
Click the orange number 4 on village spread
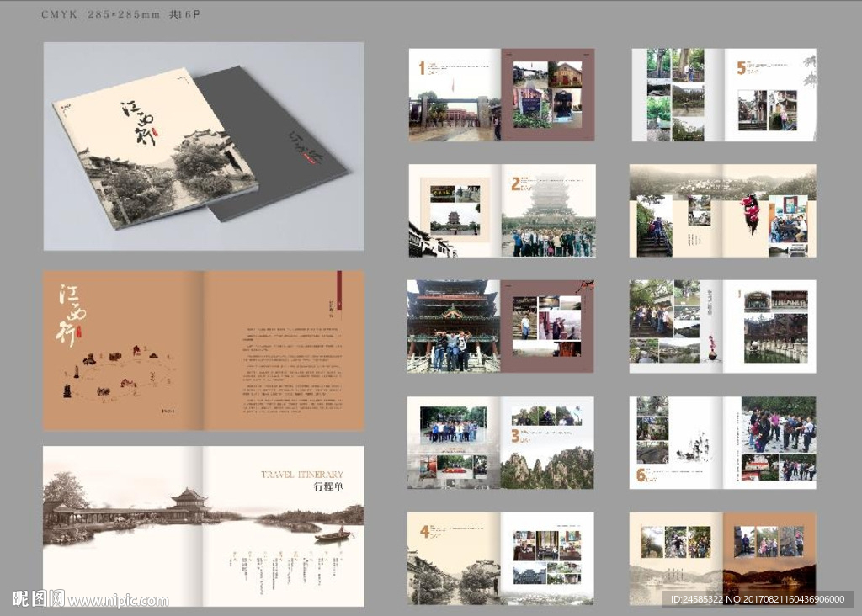[x=424, y=532]
